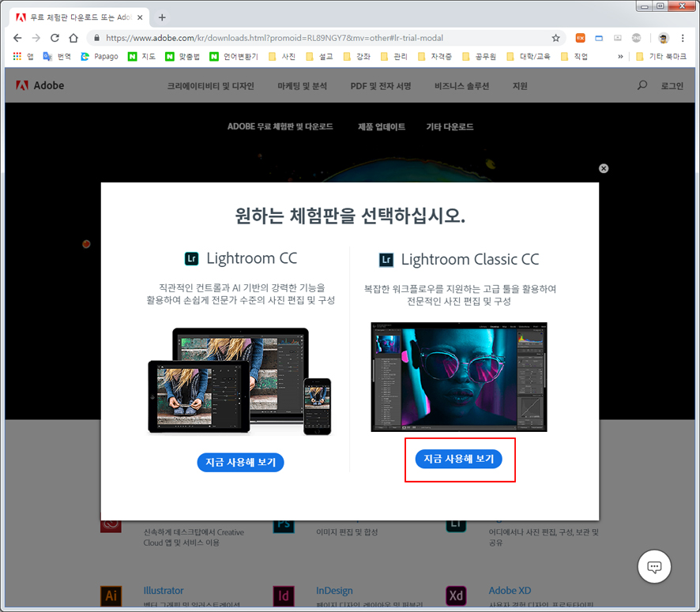This screenshot has height=612, width=700.
Task: Open the Papago bookmark
Action: coord(99,56)
